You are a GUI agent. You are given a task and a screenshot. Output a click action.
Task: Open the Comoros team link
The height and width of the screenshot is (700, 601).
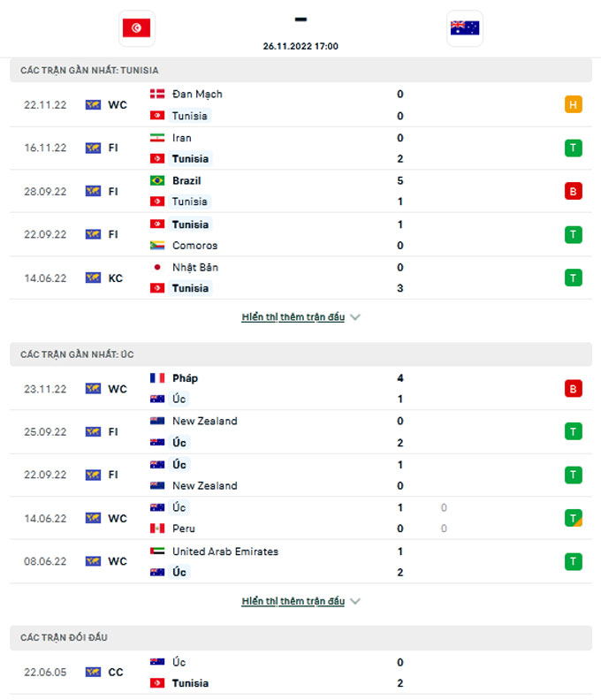pyautogui.click(x=194, y=246)
